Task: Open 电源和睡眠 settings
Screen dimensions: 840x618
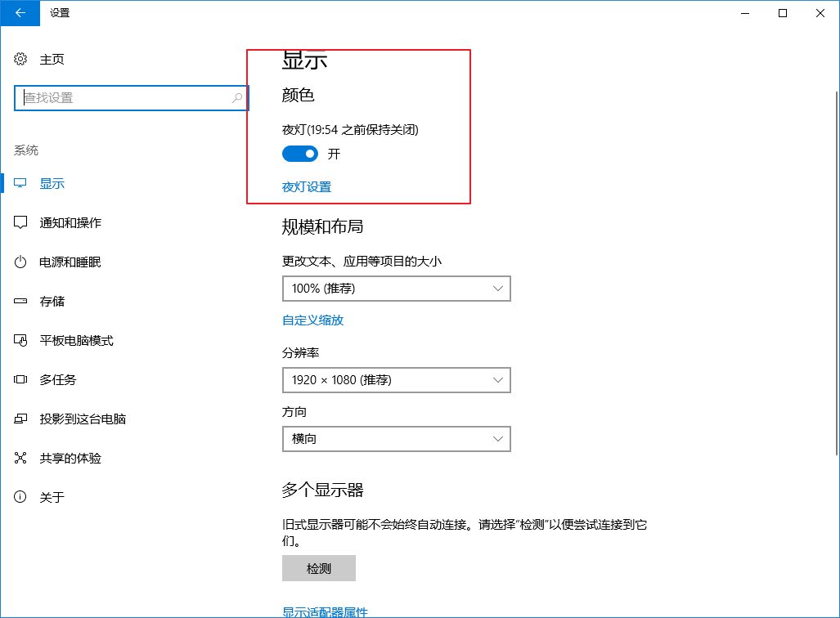Action: pyautogui.click(x=70, y=262)
